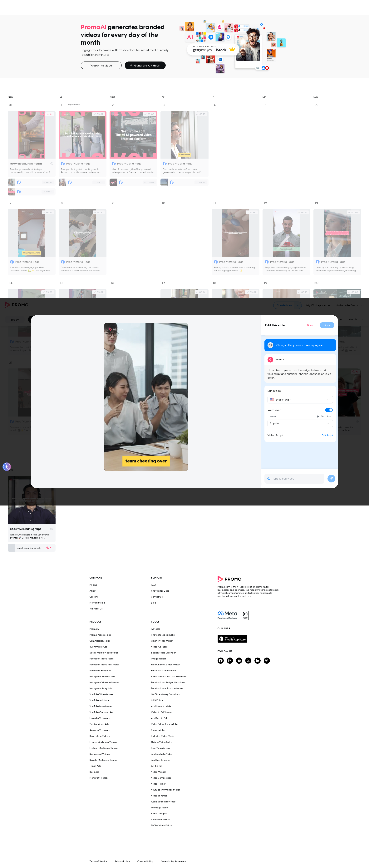Viewport: 369px width, 868px height.
Task: Click the Knowledge Base footer link
Action: coord(160,591)
